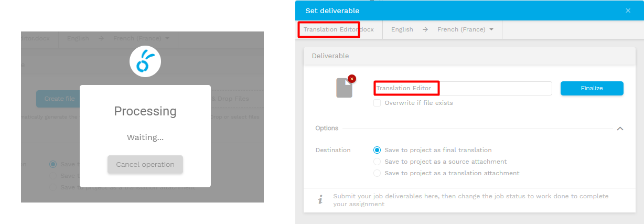Pick Save to project as a translation attachment

point(377,173)
